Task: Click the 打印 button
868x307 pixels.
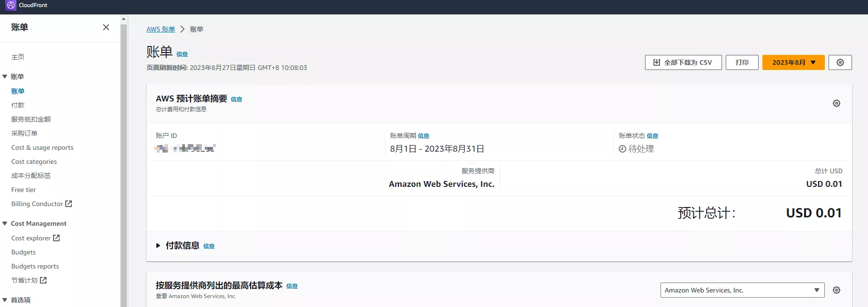Action: [x=742, y=62]
